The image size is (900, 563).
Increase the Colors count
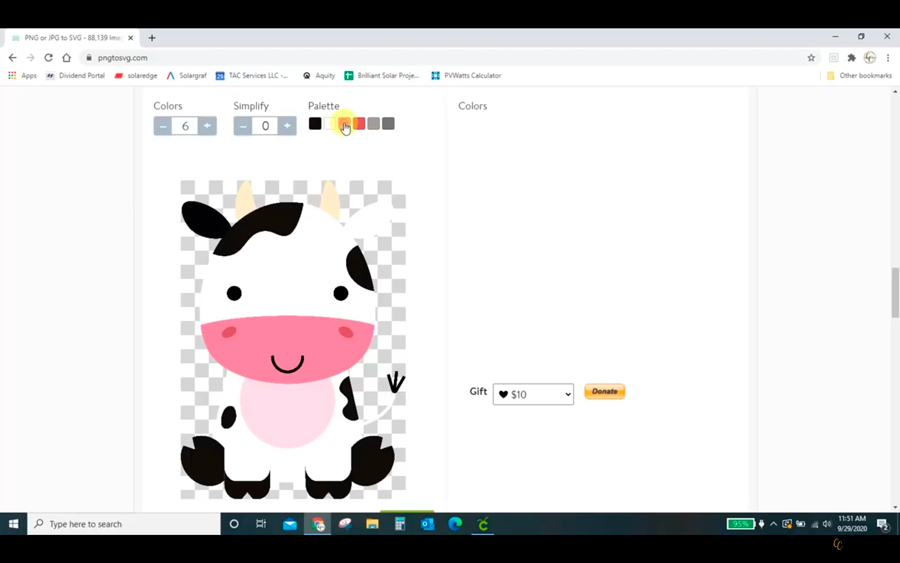[x=207, y=126]
